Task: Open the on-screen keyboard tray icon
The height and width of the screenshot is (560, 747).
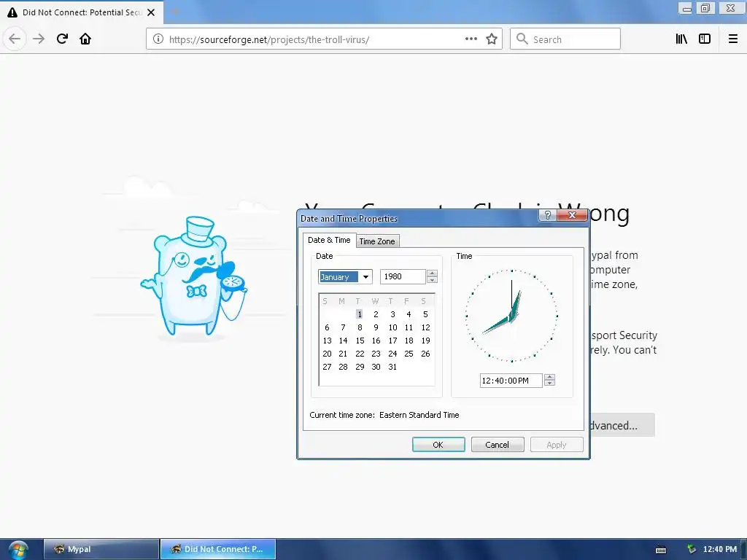Action: coord(661,550)
